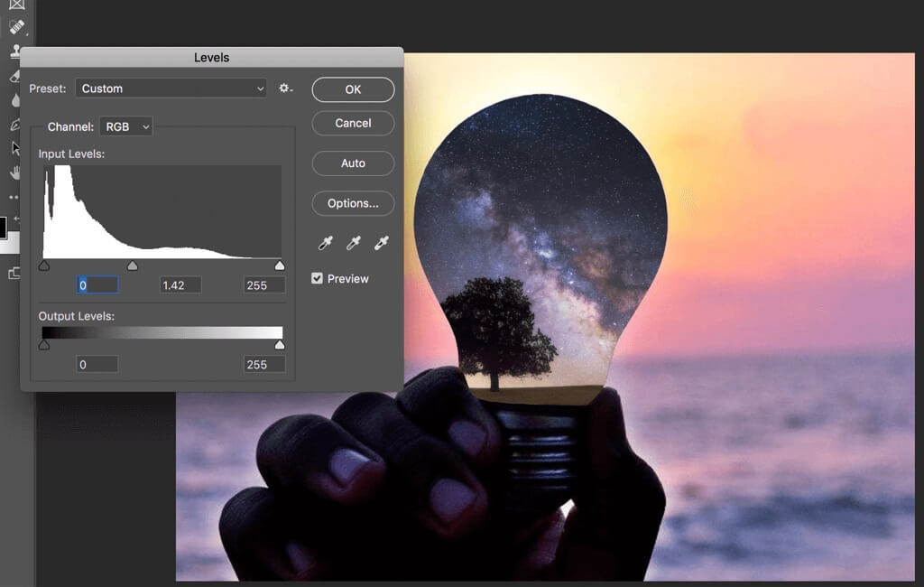Image resolution: width=924 pixels, height=587 pixels.
Task: Select the Eraser tool
Action: (x=14, y=77)
